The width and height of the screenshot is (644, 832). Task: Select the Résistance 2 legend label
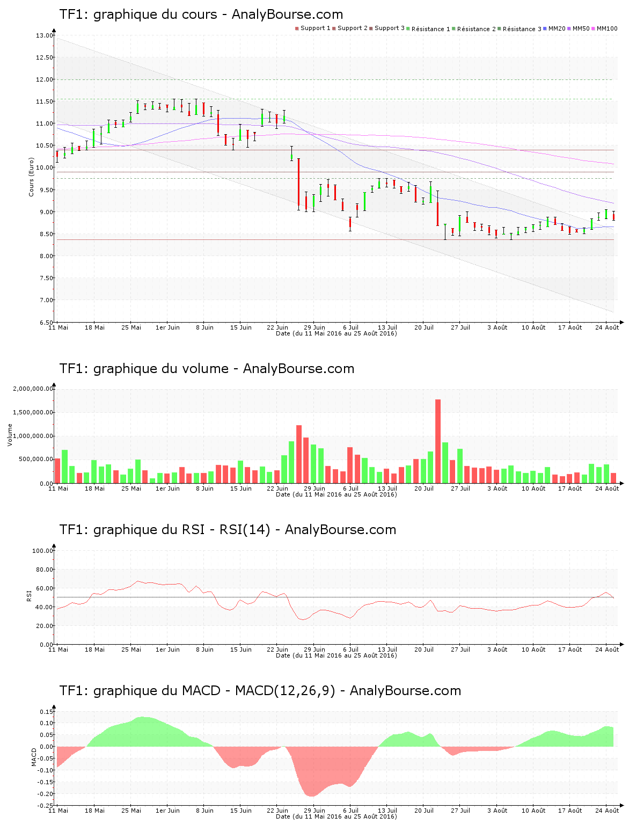477,29
